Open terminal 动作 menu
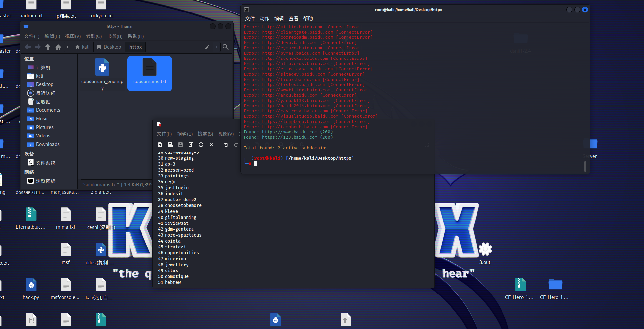The image size is (644, 329). click(265, 19)
